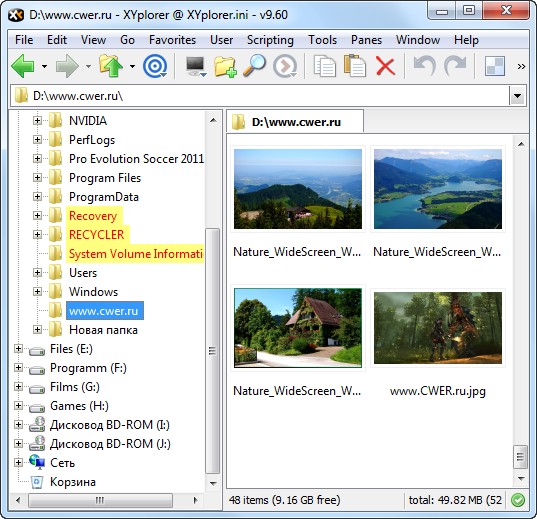The height and width of the screenshot is (519, 537).
Task: Select the D:\www.cwer.ru tab
Action: (x=295, y=122)
